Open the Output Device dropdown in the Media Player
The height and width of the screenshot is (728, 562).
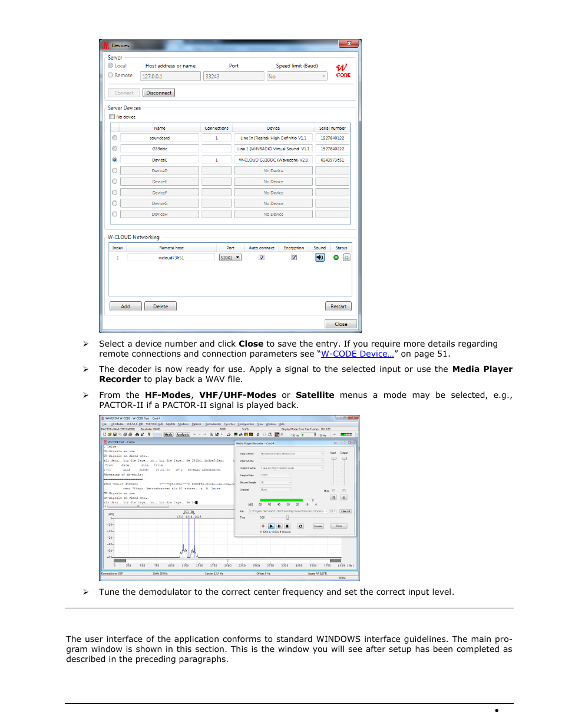pyautogui.click(x=292, y=468)
